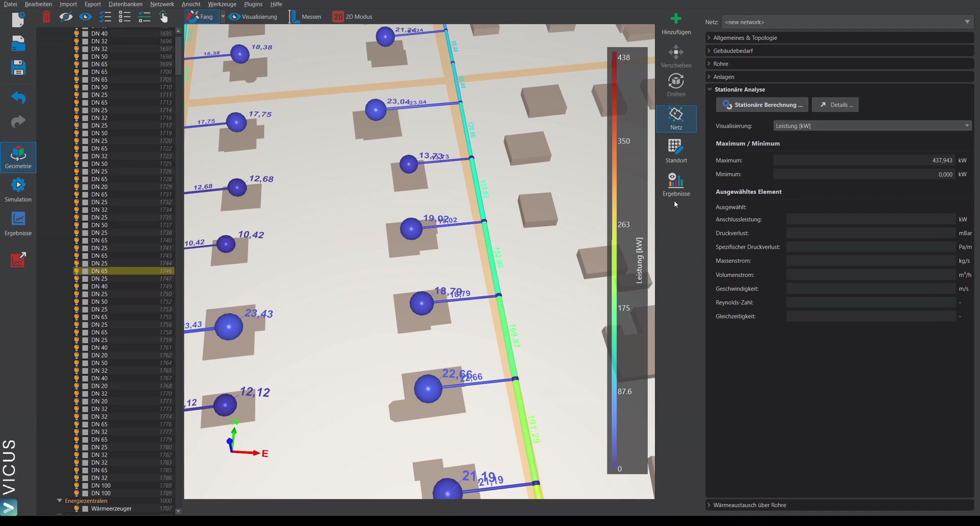Image resolution: width=980 pixels, height=526 pixels.
Task: Expand the Gebäudebedarf section
Action: click(x=839, y=51)
